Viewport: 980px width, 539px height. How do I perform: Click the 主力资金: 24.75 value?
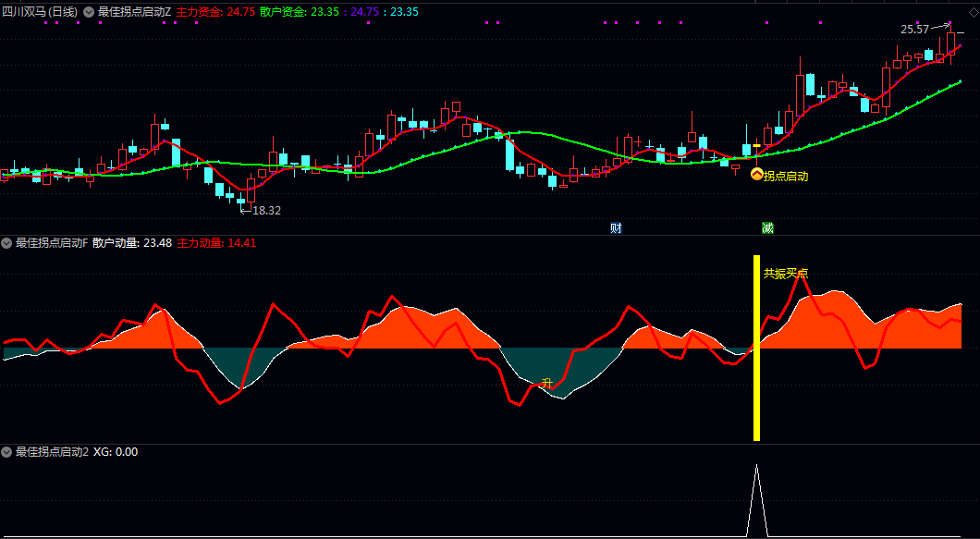215,11
